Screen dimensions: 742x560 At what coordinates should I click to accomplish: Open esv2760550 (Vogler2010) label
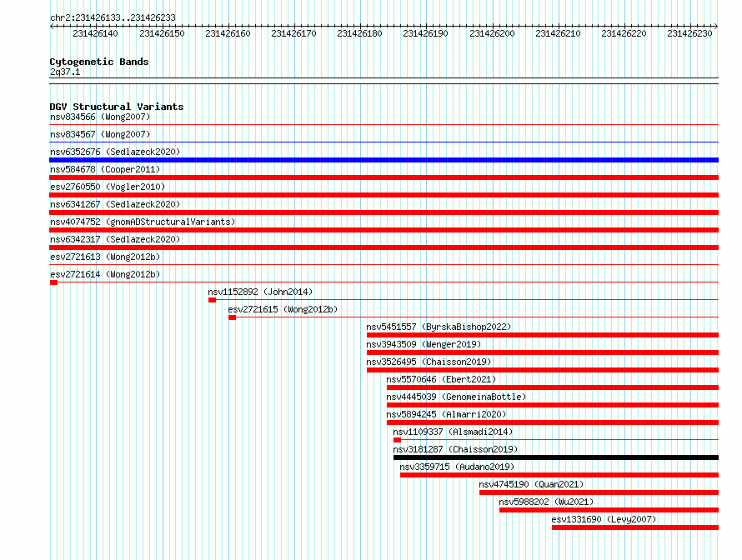tap(108, 187)
